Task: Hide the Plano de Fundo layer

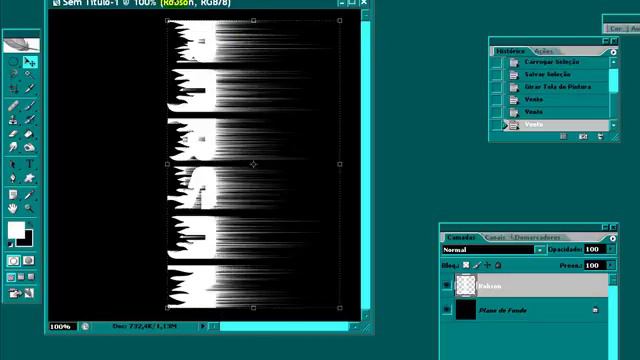Action: [x=447, y=309]
